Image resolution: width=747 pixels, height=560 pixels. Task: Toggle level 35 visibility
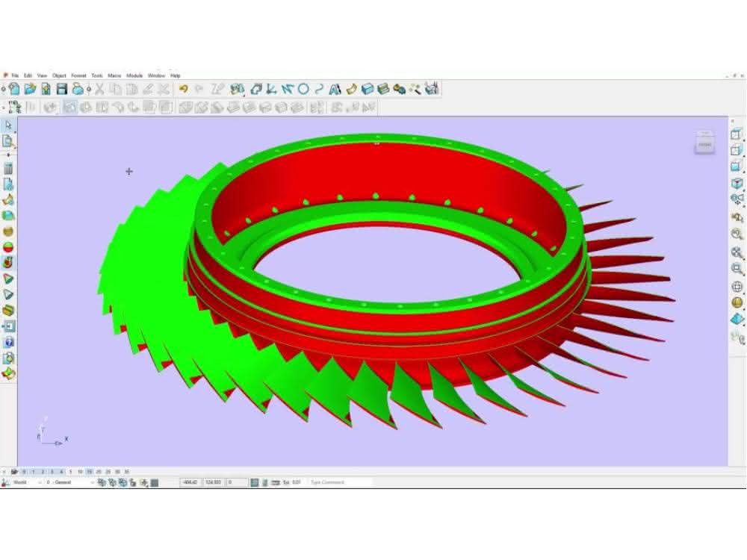tap(127, 472)
